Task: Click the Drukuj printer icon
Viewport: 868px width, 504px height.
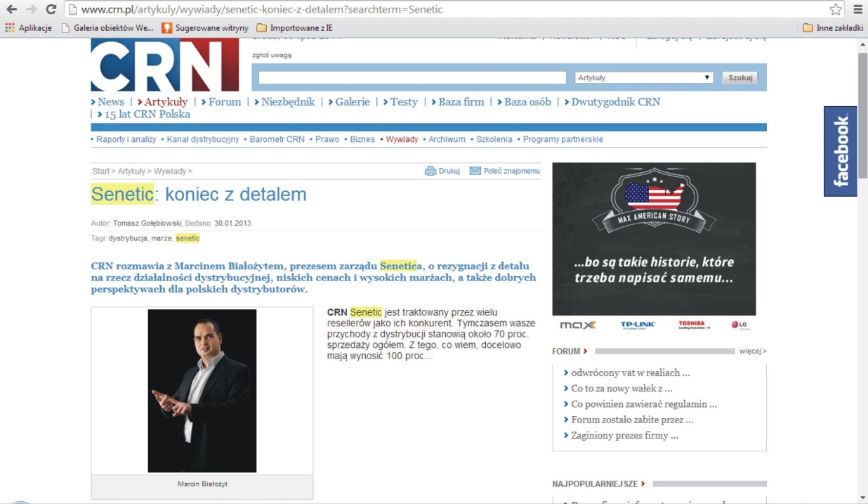Action: 430,171
